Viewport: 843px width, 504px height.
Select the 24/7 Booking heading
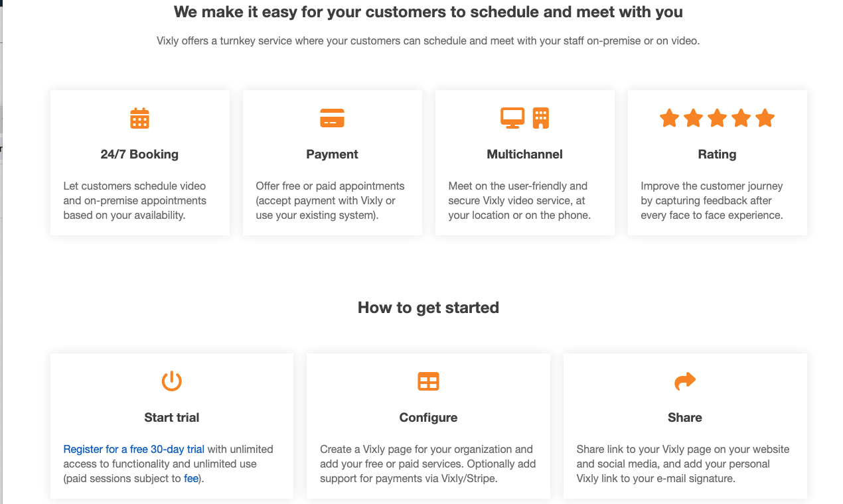[x=139, y=154]
